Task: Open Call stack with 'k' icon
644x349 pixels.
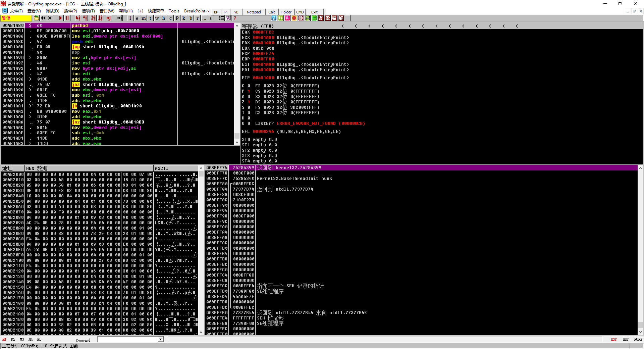Action: [184, 18]
